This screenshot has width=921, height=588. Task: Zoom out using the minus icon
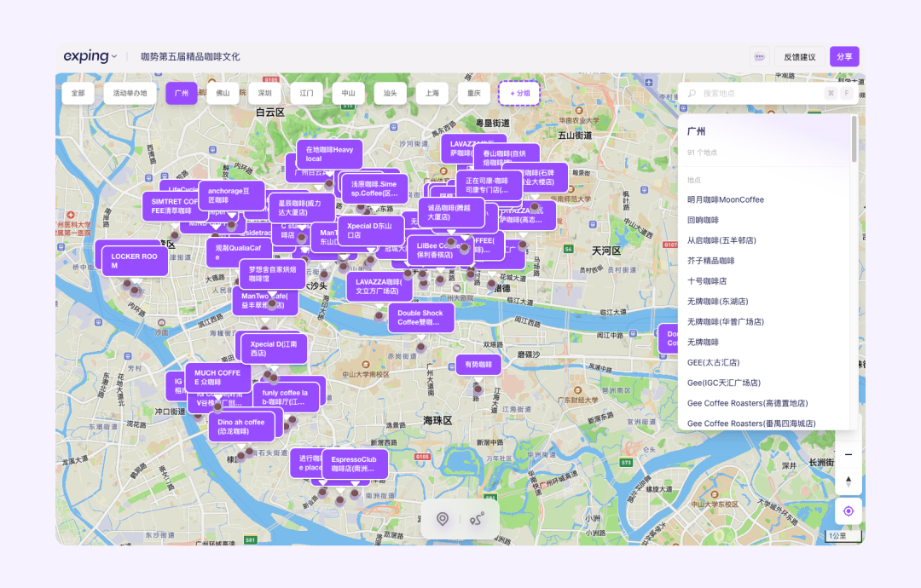pyautogui.click(x=849, y=454)
